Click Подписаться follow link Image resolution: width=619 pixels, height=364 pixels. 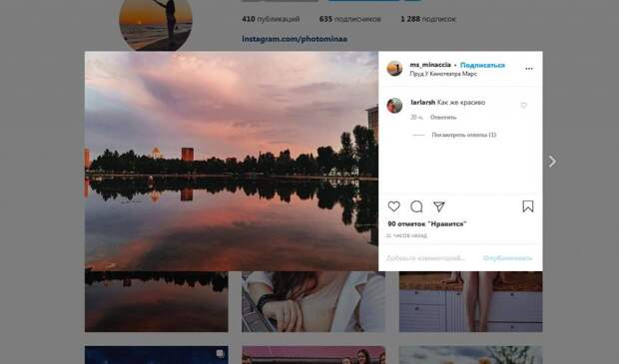pos(482,65)
